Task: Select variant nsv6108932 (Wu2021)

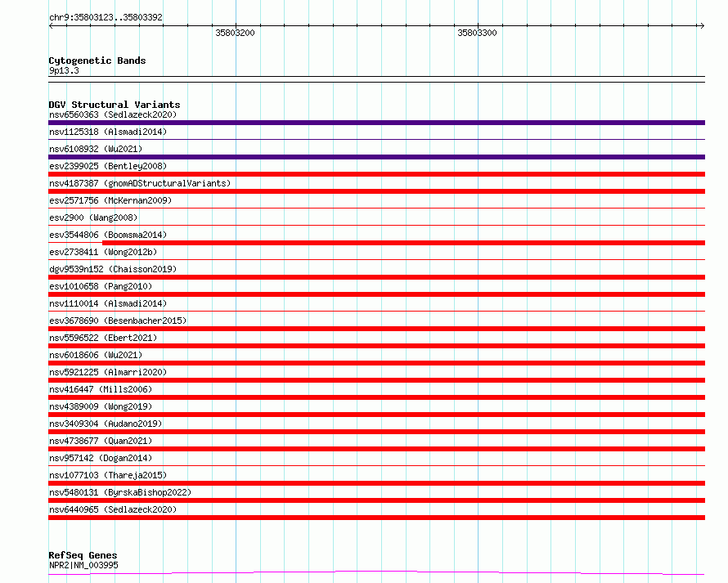Action: [x=96, y=149]
